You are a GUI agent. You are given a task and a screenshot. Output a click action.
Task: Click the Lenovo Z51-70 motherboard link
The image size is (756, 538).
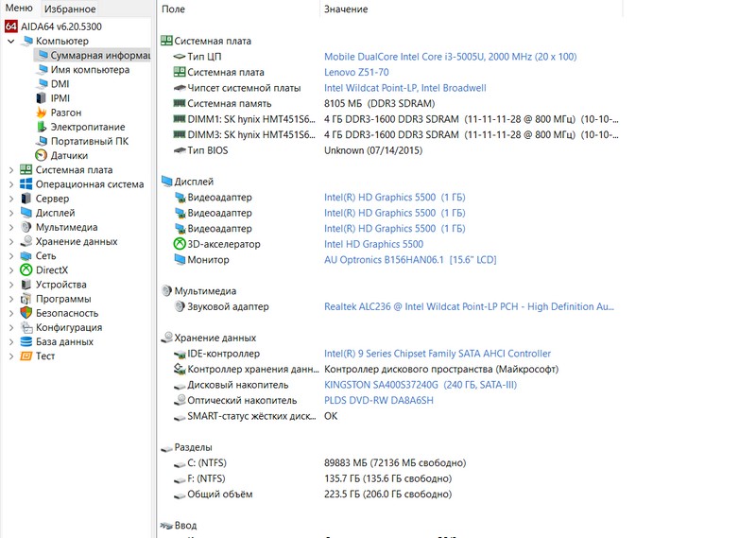[x=355, y=73]
